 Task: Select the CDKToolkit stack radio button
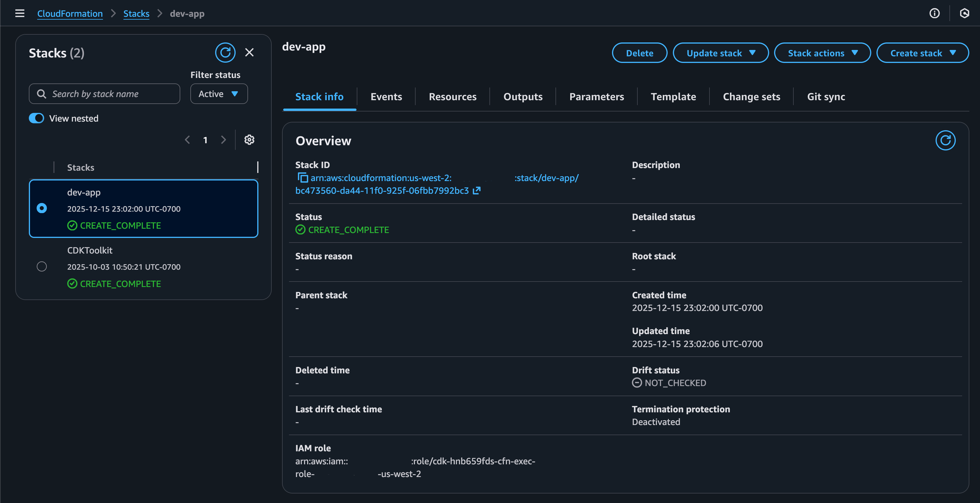point(42,266)
